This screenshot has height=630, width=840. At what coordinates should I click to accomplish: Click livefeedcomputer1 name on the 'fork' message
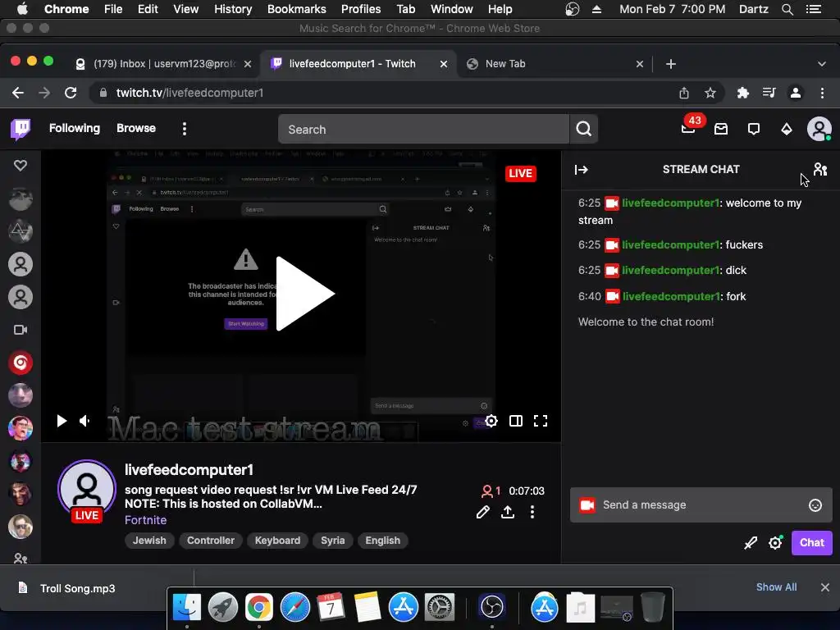point(671,296)
